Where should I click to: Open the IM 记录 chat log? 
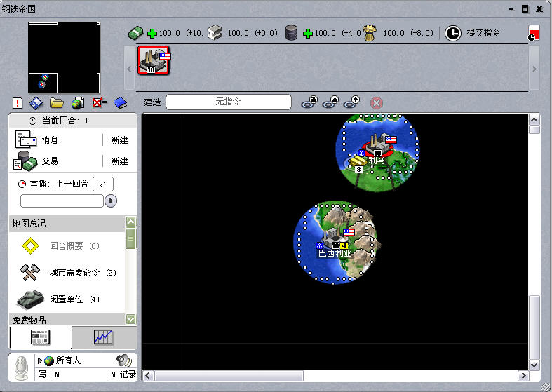(x=121, y=374)
